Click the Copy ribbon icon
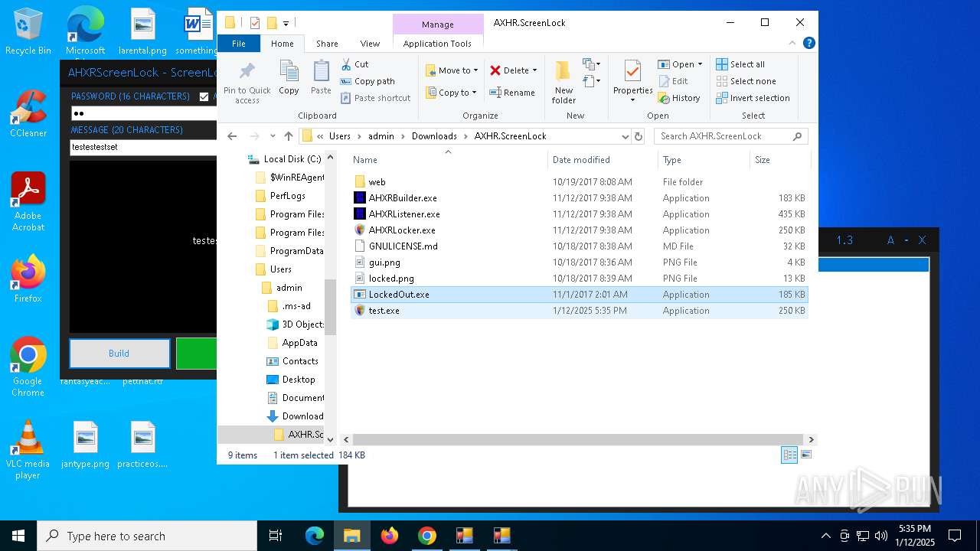This screenshot has width=980, height=551. (289, 77)
